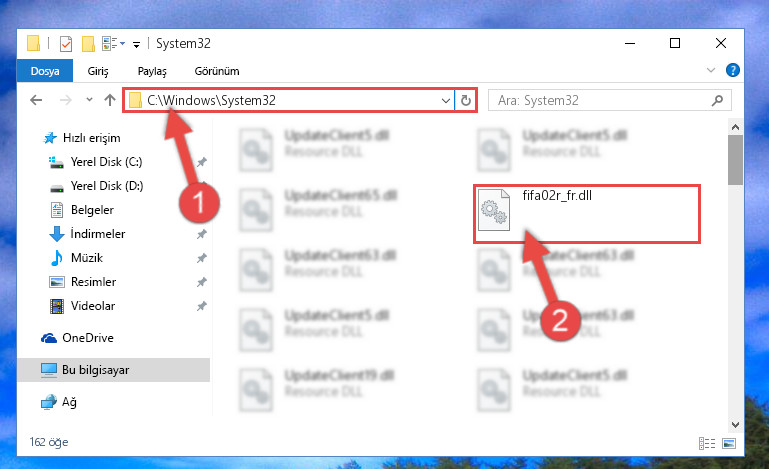Select Yerel Disk (C:) in sidebar
Image resolution: width=769 pixels, height=469 pixels.
coord(106,162)
